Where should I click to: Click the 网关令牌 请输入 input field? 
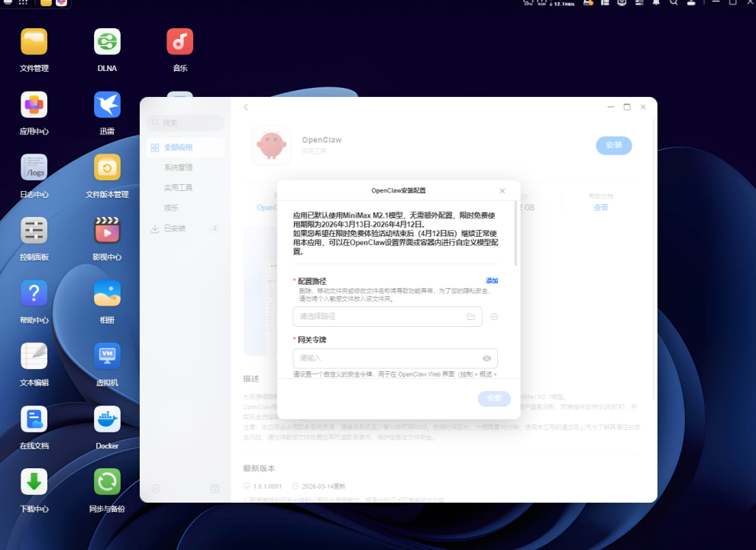[x=396, y=358]
